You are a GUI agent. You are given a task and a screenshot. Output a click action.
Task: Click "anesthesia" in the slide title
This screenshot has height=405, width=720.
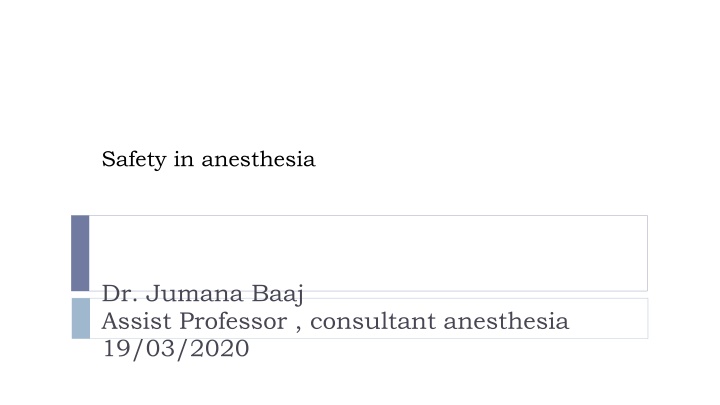(x=258, y=159)
